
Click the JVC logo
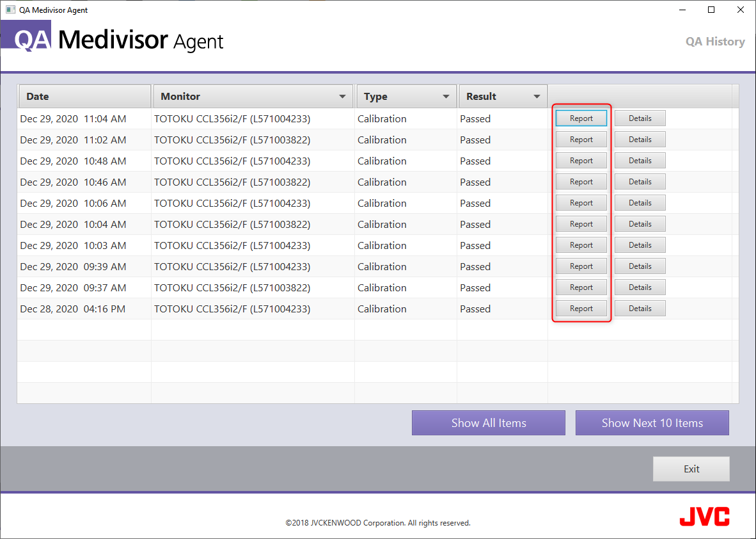(704, 517)
